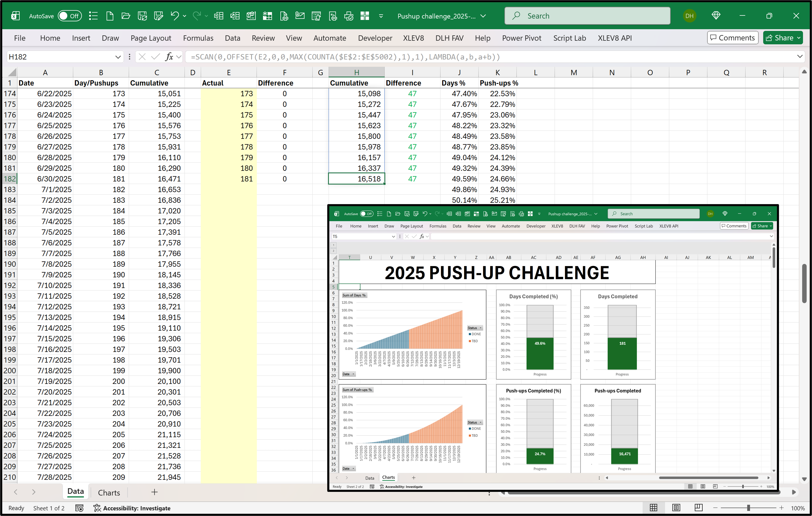This screenshot has height=516, width=812.
Task: Switch to the Charts sheet tab
Action: click(109, 492)
